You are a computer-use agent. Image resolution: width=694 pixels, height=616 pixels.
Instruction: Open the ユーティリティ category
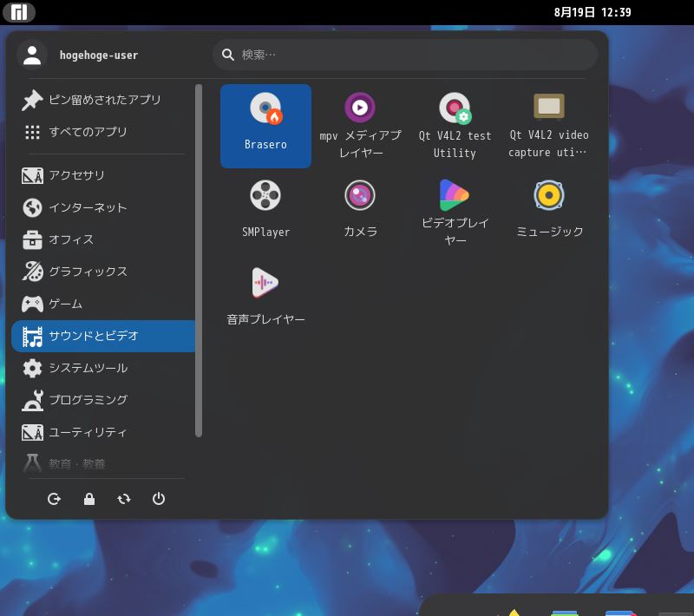click(x=103, y=432)
